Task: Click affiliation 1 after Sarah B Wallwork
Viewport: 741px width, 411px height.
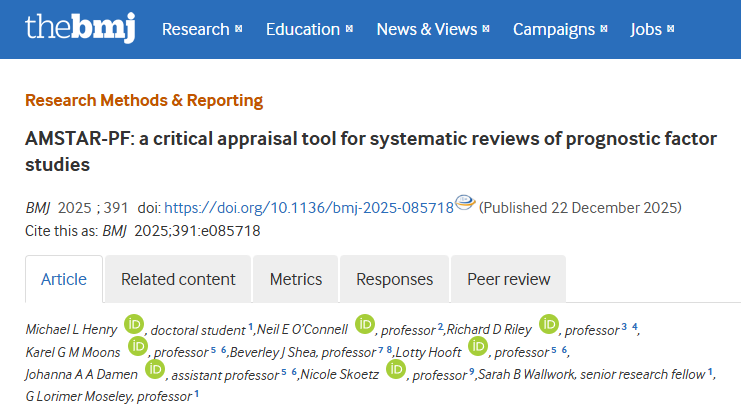Action: click(x=710, y=371)
